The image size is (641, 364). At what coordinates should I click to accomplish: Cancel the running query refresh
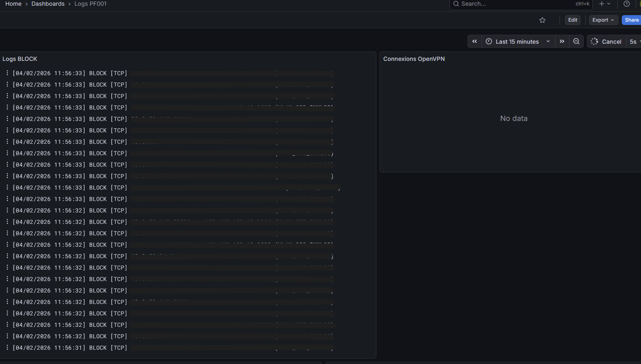coord(611,41)
